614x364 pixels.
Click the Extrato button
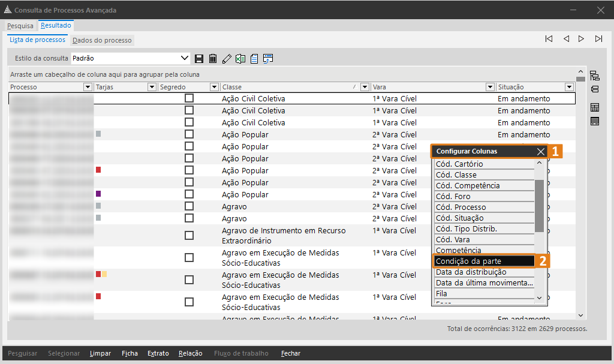[x=158, y=353]
